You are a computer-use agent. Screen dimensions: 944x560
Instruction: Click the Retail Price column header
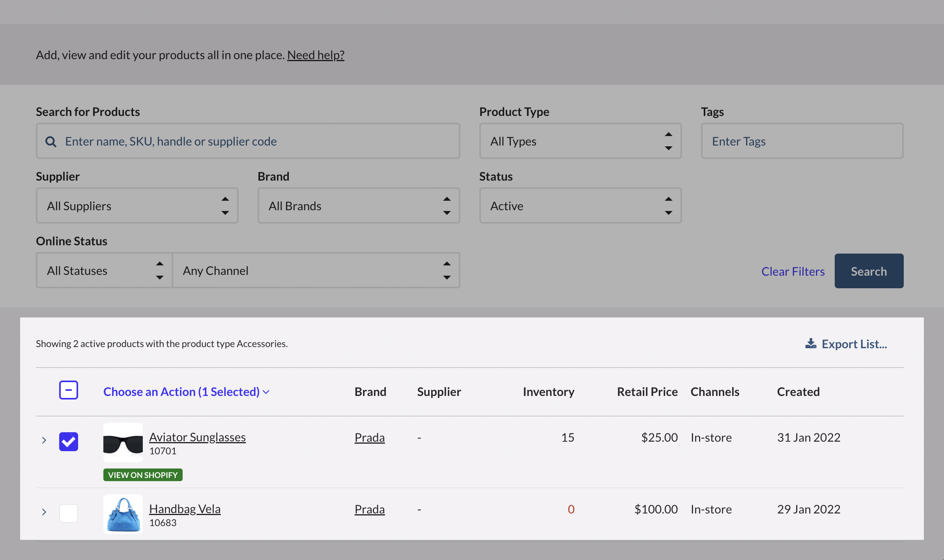click(647, 392)
